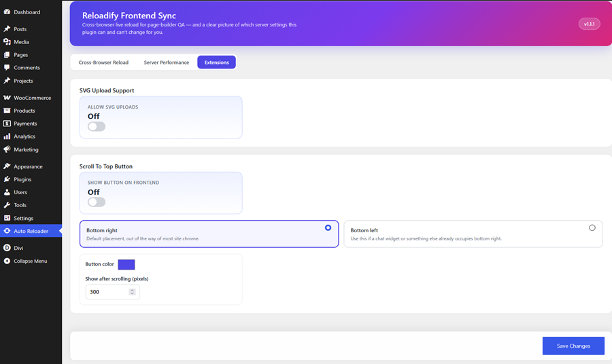
Task: Click the Collapse Menu label
Action: (x=31, y=261)
